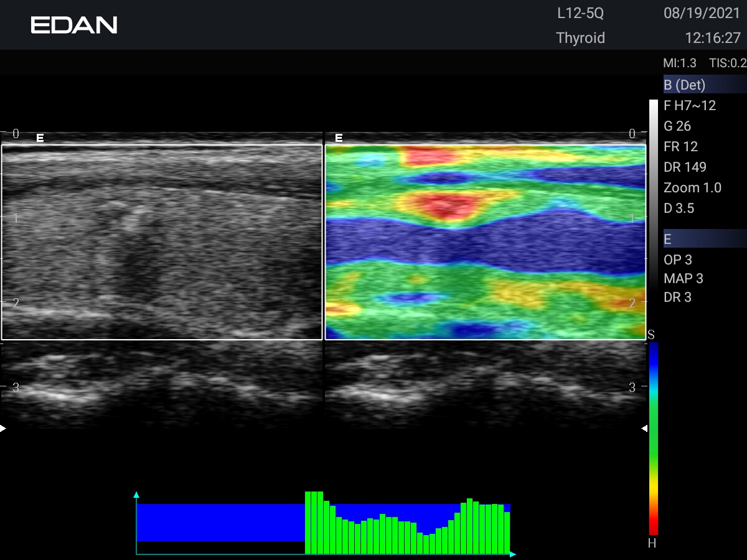
Task: Select the F H7~12 frequency parameter
Action: tap(690, 106)
